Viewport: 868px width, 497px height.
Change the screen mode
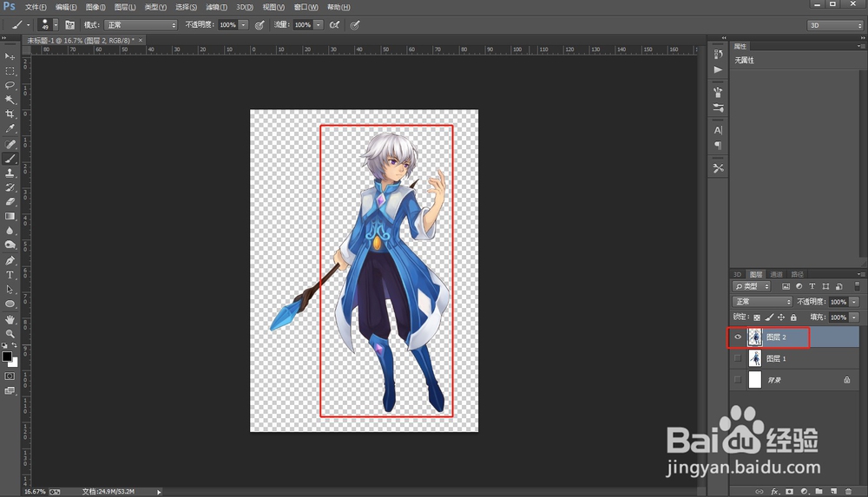pos(10,390)
